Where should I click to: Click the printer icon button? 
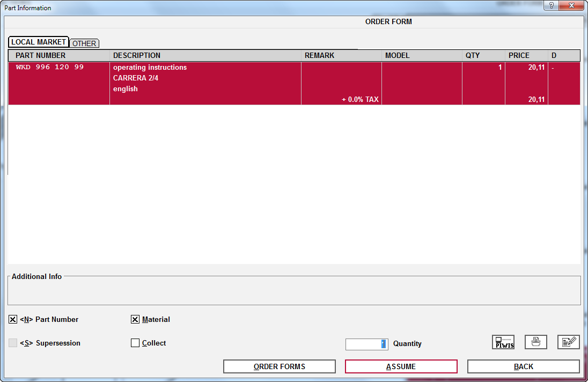tap(535, 342)
